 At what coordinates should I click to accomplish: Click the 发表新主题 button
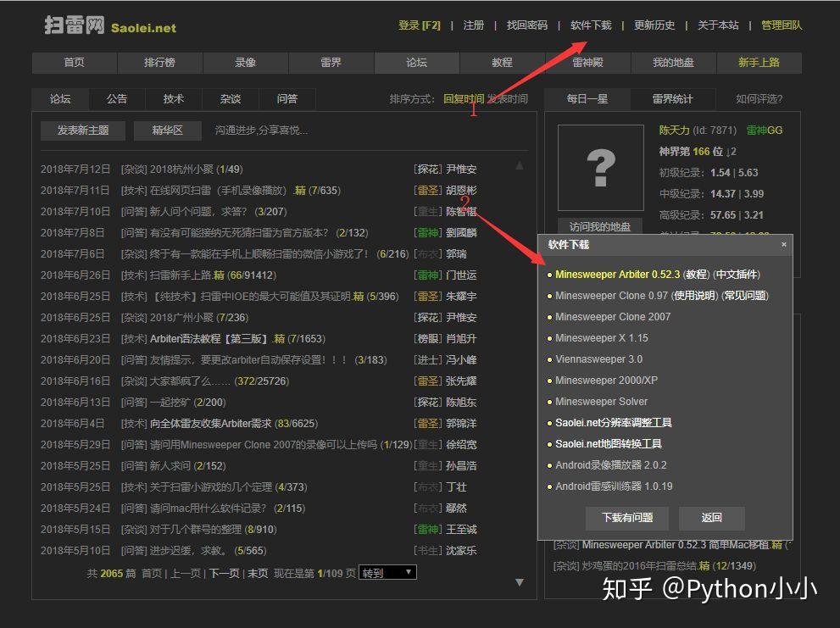click(83, 131)
